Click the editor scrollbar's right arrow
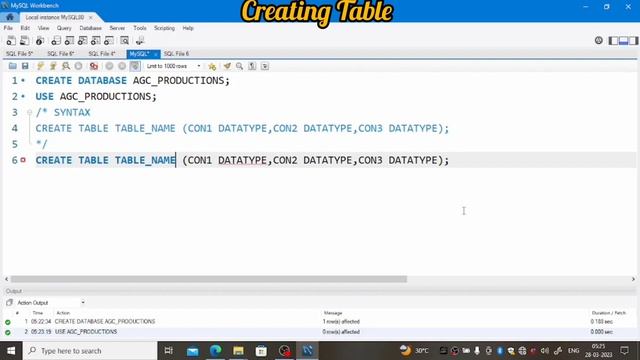Screen dimensions: 640x360 (x=633, y=279)
